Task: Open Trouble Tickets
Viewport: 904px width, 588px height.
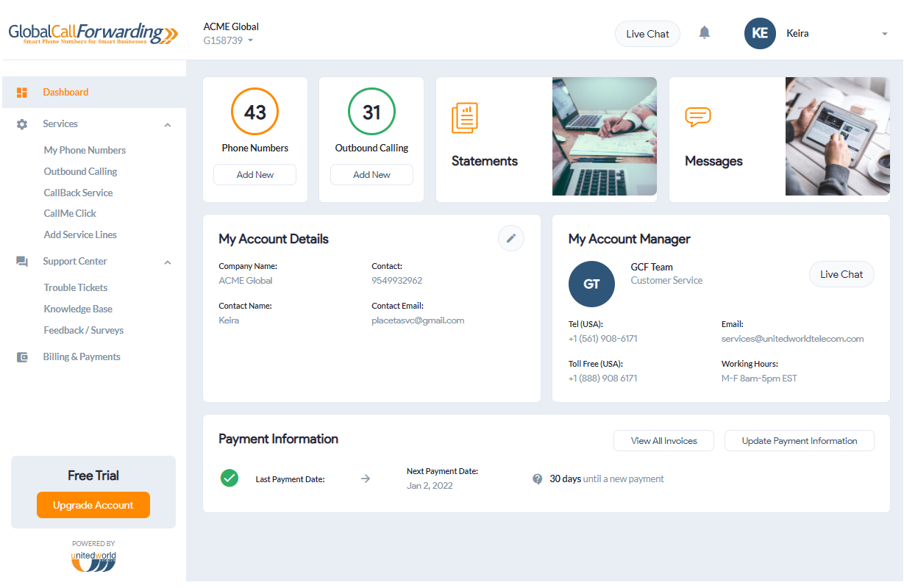Action: coord(76,287)
